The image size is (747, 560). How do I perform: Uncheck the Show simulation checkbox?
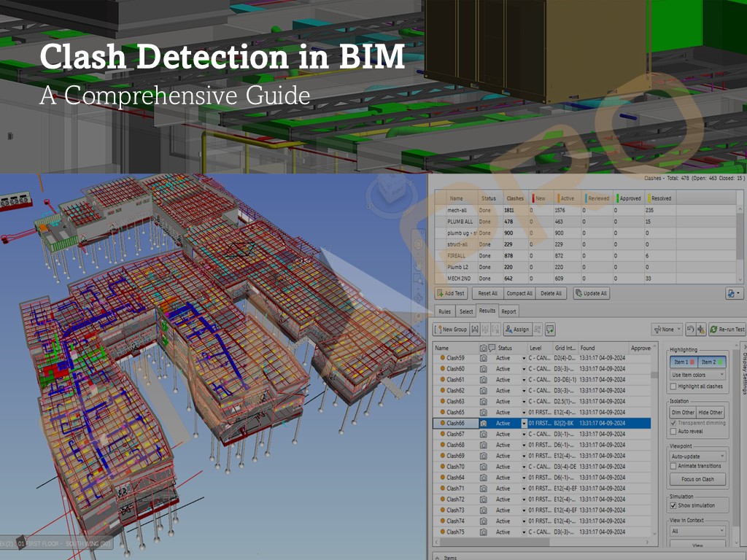(x=673, y=505)
